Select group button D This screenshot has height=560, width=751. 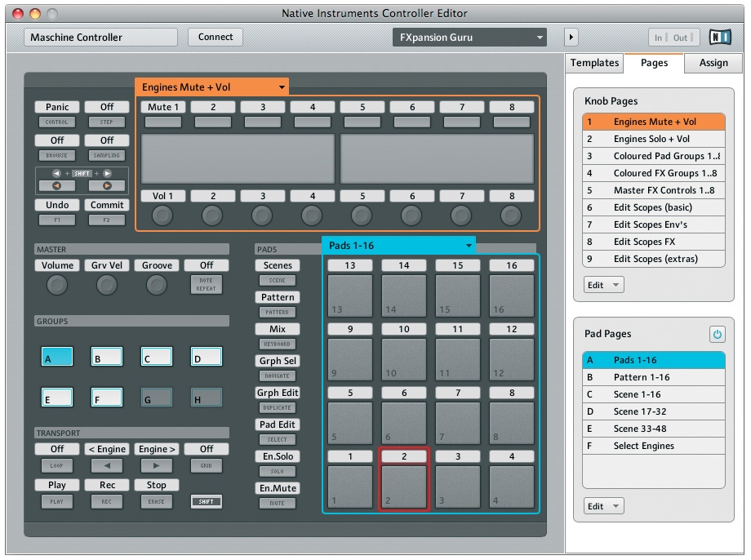coord(207,358)
